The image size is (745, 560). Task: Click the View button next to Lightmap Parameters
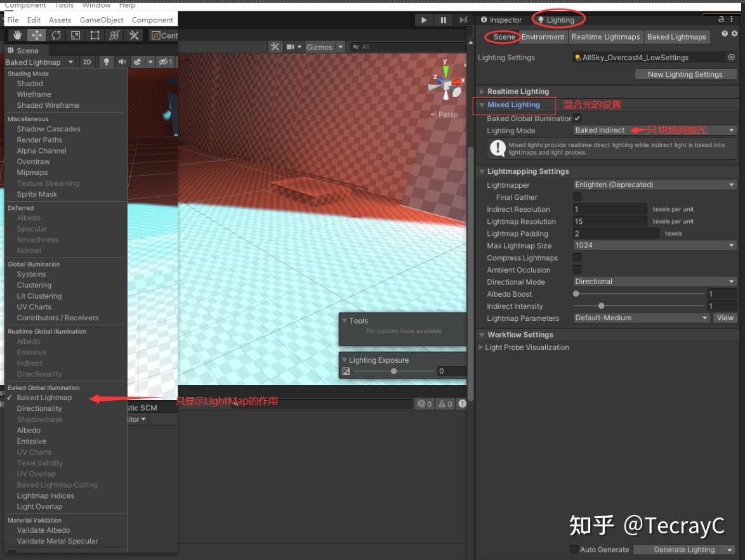(725, 318)
